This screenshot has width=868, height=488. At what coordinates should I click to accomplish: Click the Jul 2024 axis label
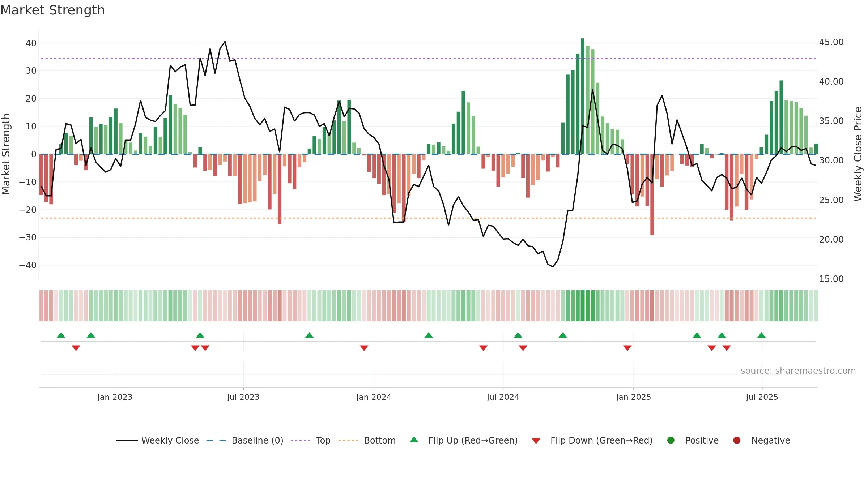503,397
